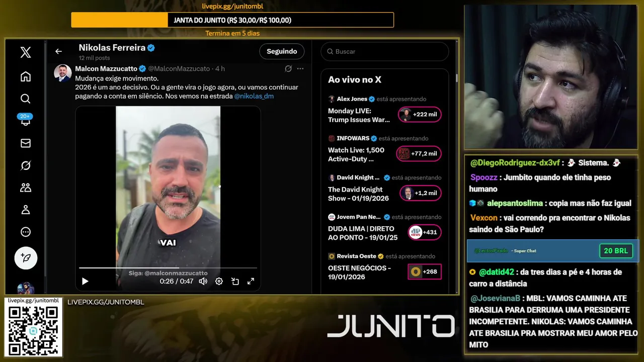Open Profile person icon
The image size is (644, 362).
[x=26, y=210]
